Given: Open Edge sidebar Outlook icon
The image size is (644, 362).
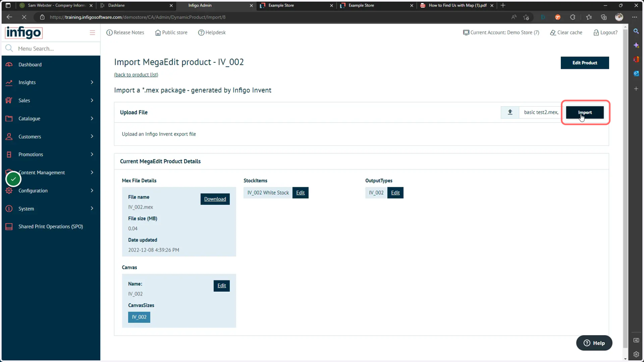Looking at the screenshot, I should [x=636, y=73].
